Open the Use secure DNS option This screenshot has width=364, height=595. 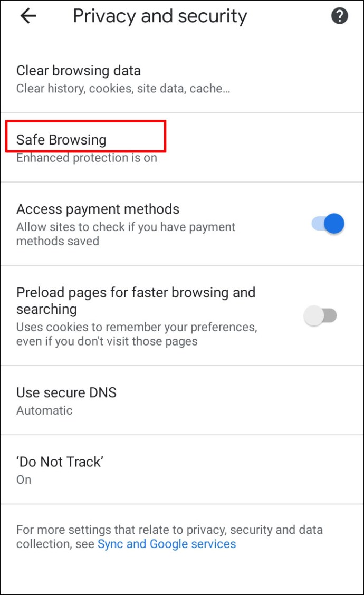[182, 400]
